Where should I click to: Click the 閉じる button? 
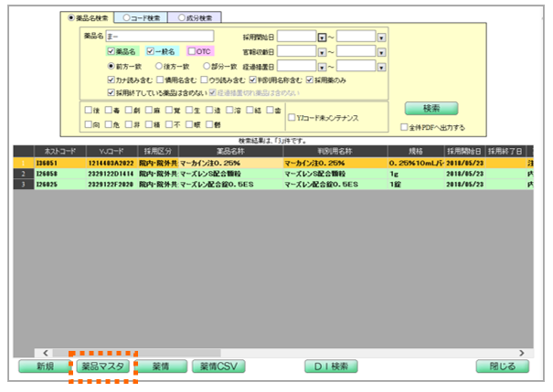(x=502, y=366)
